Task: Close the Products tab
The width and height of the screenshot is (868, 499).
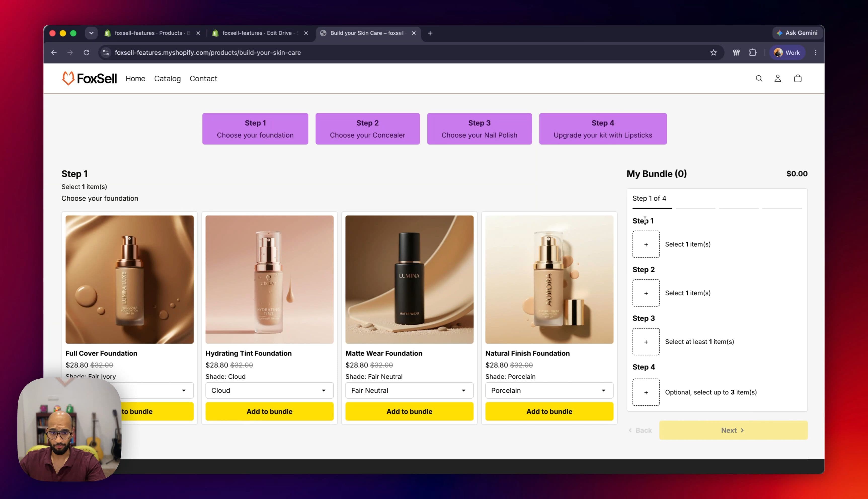Action: point(198,33)
